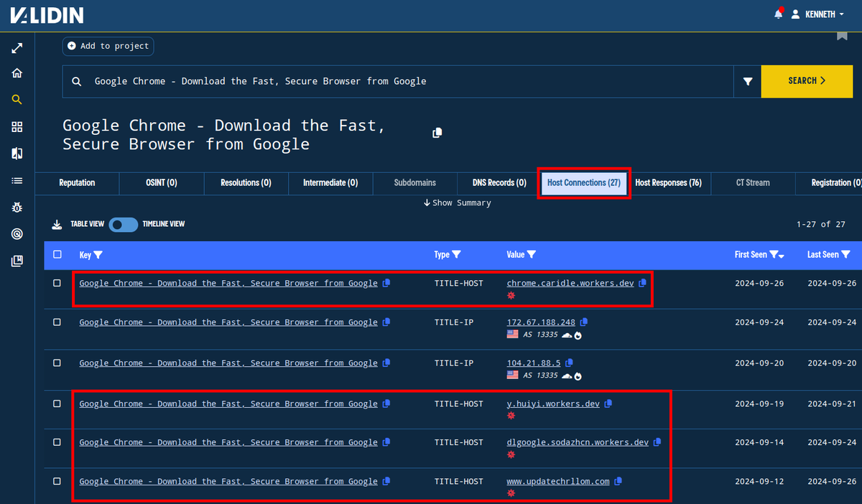Copy IP 104.21.88.5

click(569, 363)
